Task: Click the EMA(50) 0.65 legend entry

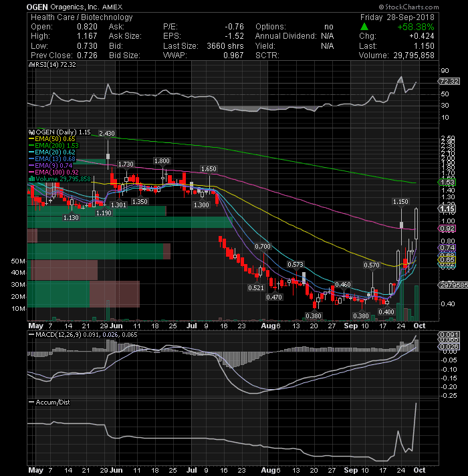Action: (52, 139)
